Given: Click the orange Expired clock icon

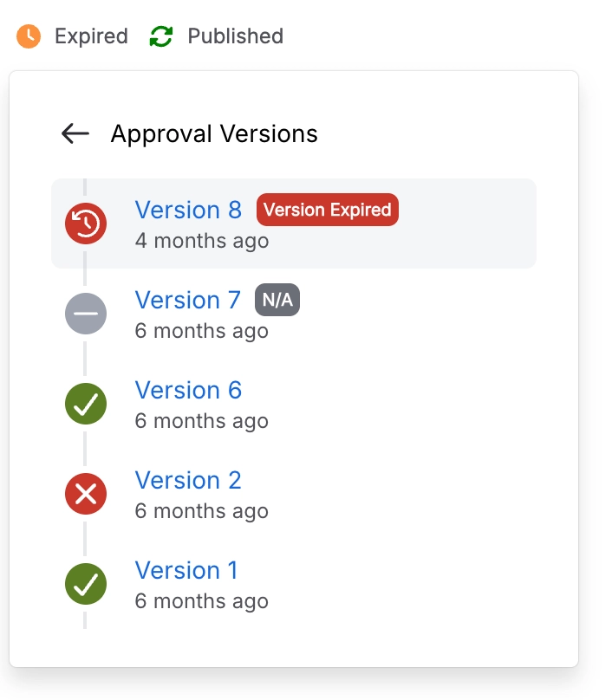Looking at the screenshot, I should coord(29,36).
